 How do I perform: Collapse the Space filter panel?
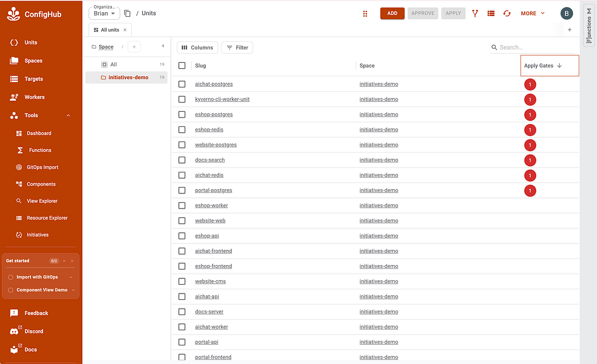pyautogui.click(x=163, y=46)
